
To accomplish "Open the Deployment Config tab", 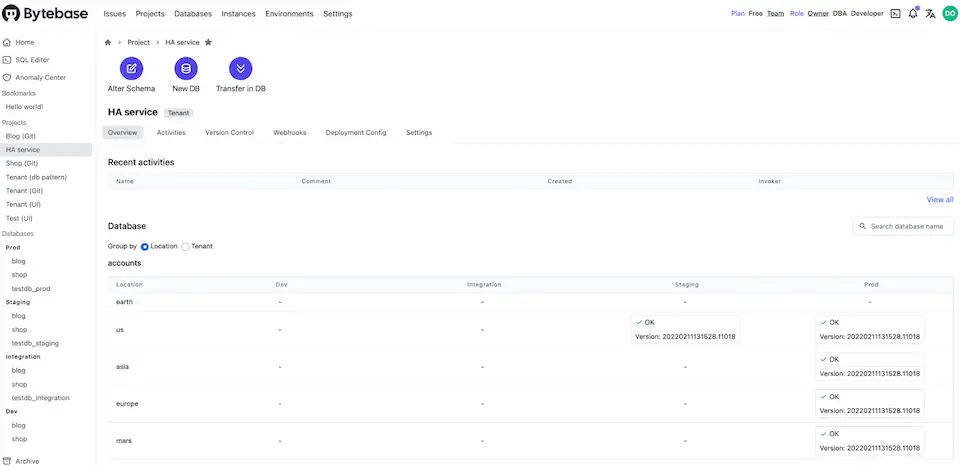I will pyautogui.click(x=355, y=132).
